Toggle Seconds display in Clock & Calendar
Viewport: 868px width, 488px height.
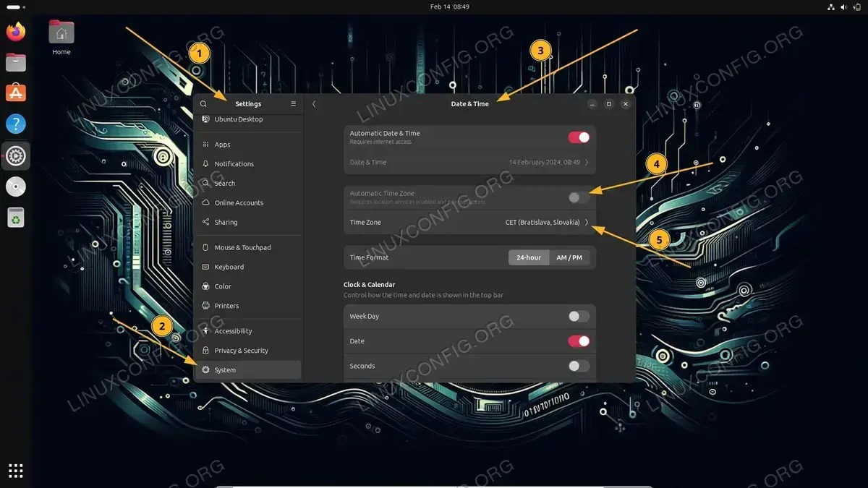pyautogui.click(x=577, y=366)
